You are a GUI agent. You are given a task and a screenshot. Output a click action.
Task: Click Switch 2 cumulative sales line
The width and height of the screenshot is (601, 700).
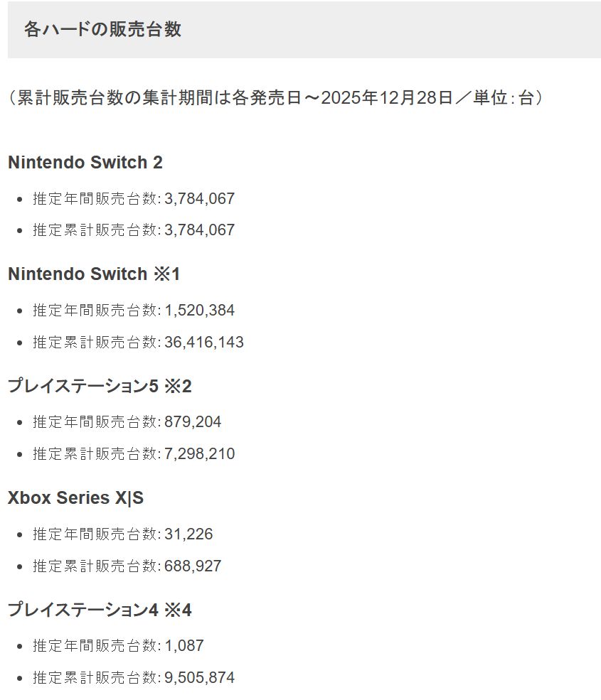coord(134,230)
